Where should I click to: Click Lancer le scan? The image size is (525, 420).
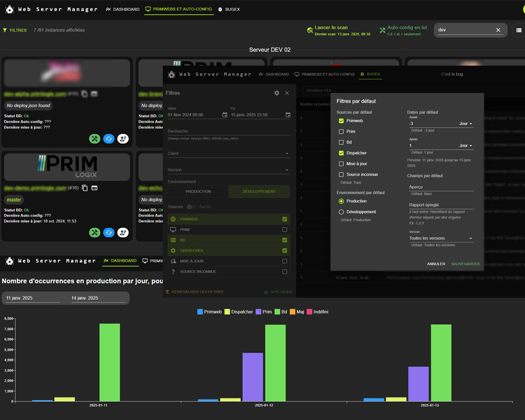coord(331,27)
